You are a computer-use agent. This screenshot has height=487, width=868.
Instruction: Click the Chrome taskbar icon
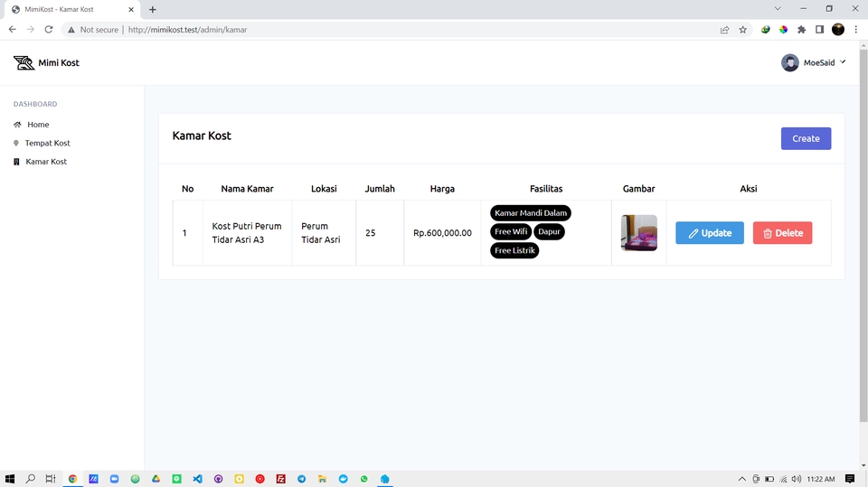[x=72, y=479]
